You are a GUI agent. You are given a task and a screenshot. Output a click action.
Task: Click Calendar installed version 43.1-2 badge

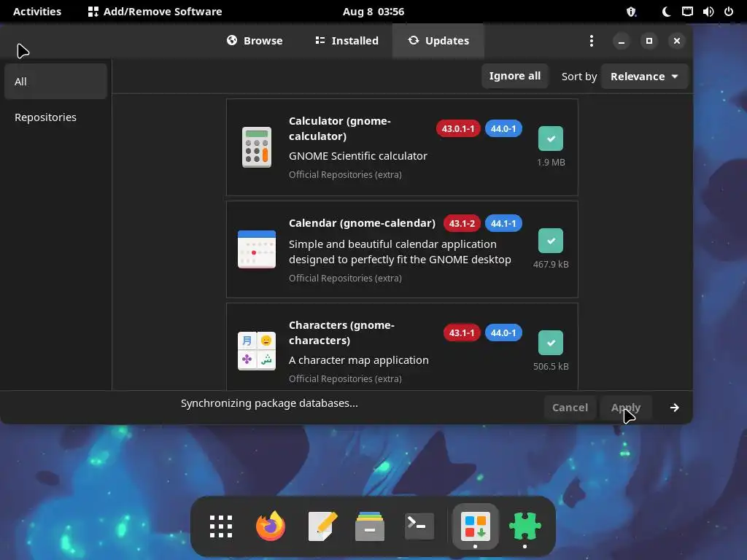[x=462, y=223]
